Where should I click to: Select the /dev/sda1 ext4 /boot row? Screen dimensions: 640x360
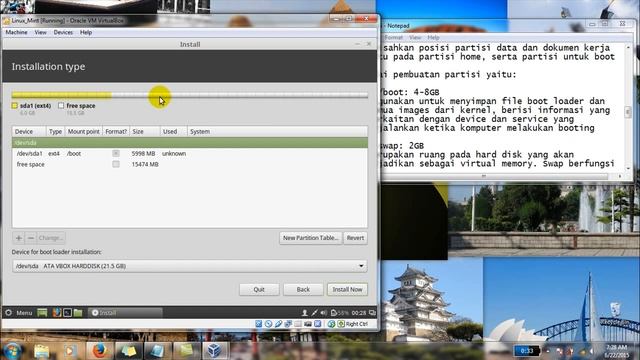pos(190,153)
